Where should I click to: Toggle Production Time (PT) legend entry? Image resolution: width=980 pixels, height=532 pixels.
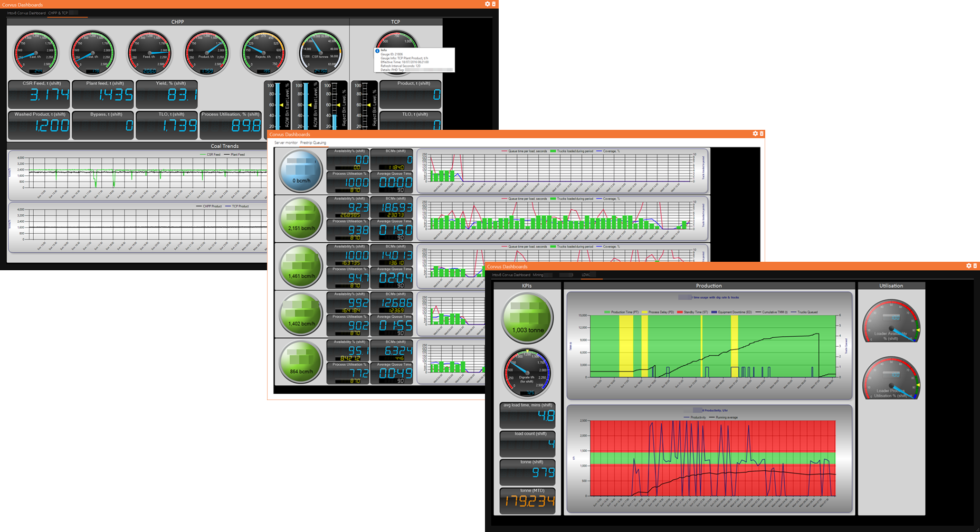click(x=621, y=312)
